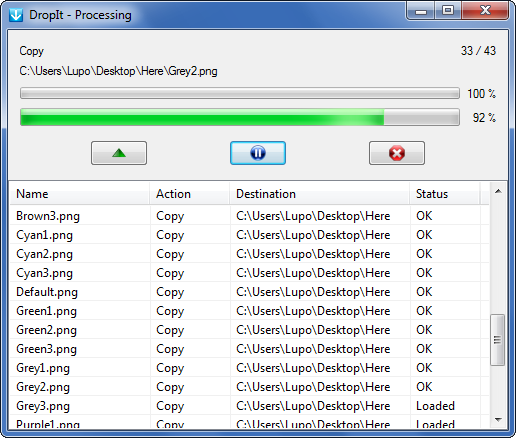Select the Grey3.png row marked Loaded
This screenshot has width=516, height=438.
249,406
